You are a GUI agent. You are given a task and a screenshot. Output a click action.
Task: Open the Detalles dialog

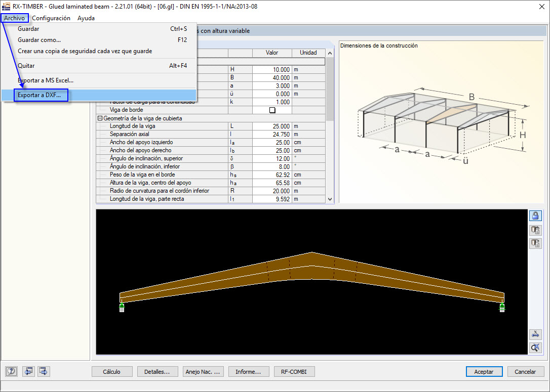coord(158,371)
